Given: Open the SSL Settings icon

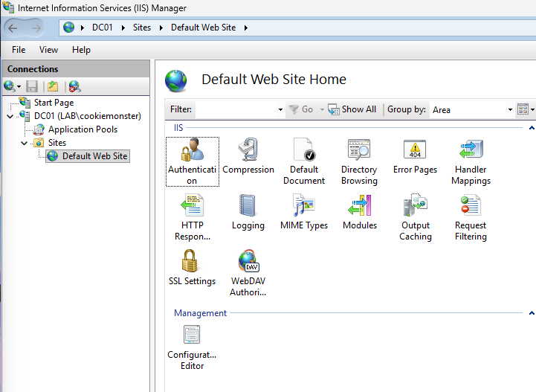Looking at the screenshot, I should pos(193,263).
